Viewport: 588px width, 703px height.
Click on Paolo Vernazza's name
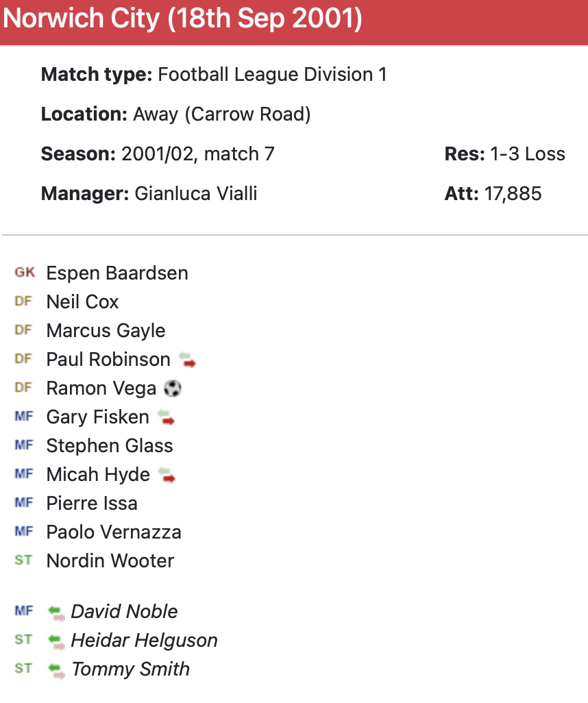[114, 532]
